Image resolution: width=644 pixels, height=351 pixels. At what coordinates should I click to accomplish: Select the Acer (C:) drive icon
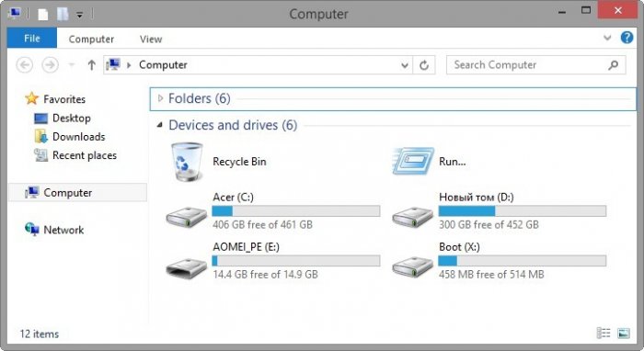(187, 217)
